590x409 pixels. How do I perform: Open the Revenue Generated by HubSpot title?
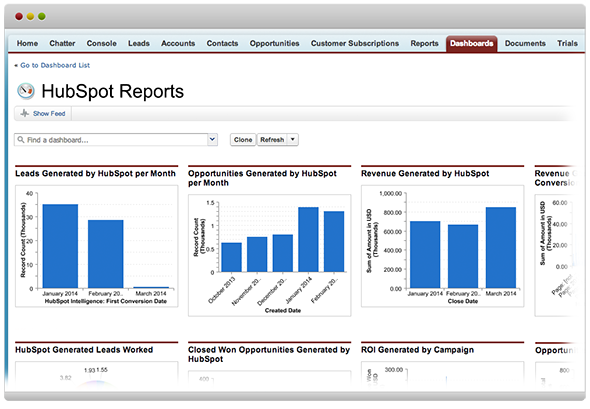[425, 173]
